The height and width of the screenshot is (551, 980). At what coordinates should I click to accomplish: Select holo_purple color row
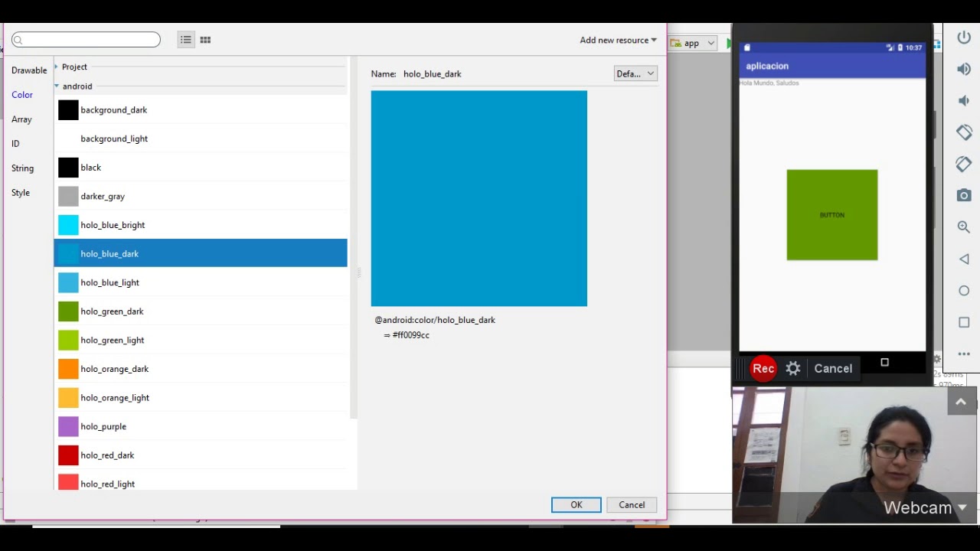[x=201, y=426]
